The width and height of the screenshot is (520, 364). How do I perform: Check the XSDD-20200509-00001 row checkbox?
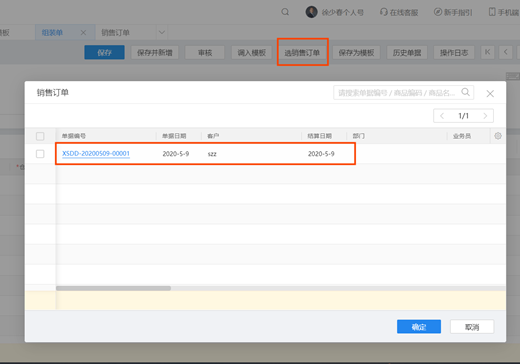40,154
